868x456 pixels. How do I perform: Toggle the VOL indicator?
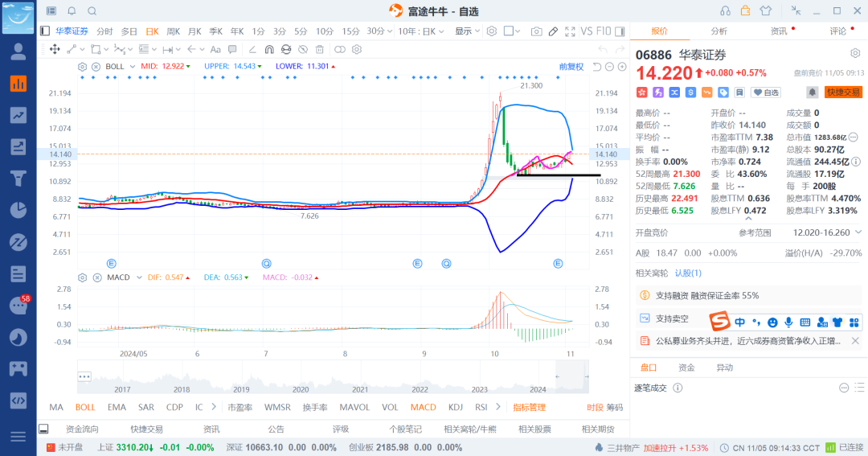[390, 407]
